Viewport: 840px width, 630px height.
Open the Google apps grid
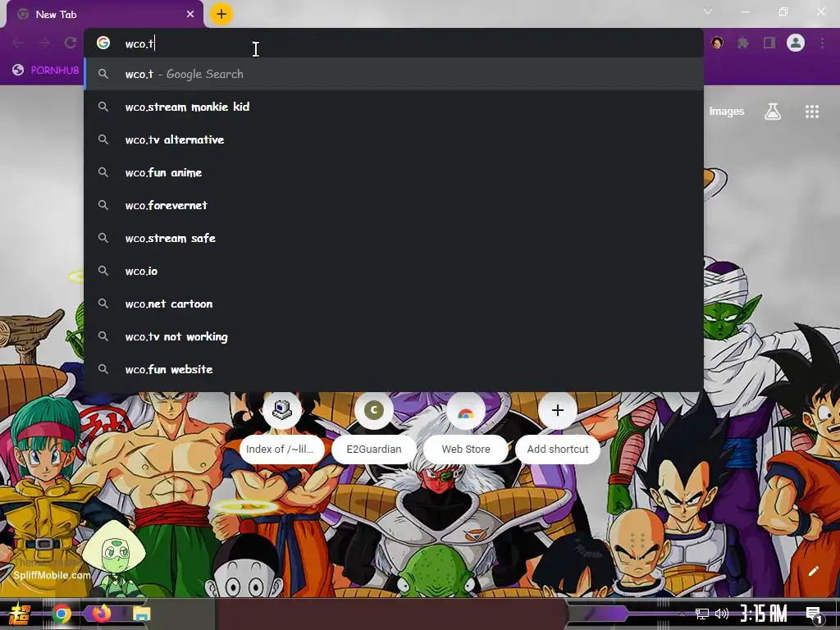click(811, 112)
